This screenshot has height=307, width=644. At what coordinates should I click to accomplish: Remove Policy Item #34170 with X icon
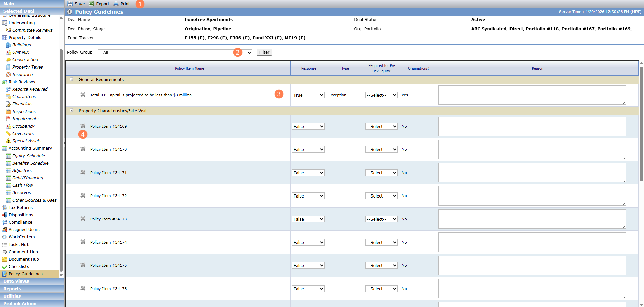click(x=83, y=149)
